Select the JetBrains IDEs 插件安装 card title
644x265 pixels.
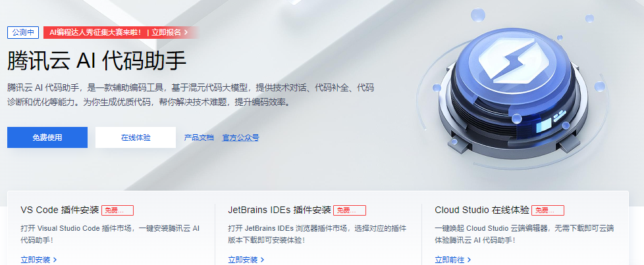pyautogui.click(x=280, y=210)
